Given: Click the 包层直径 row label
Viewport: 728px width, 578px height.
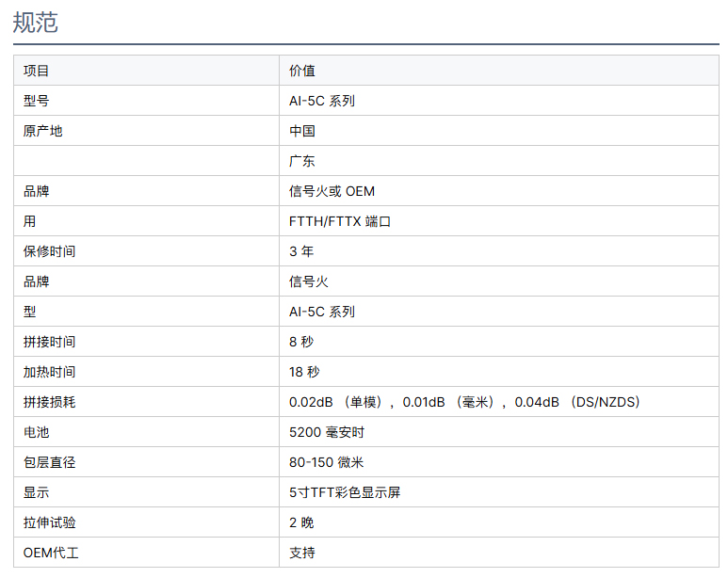Looking at the screenshot, I should click(50, 462).
